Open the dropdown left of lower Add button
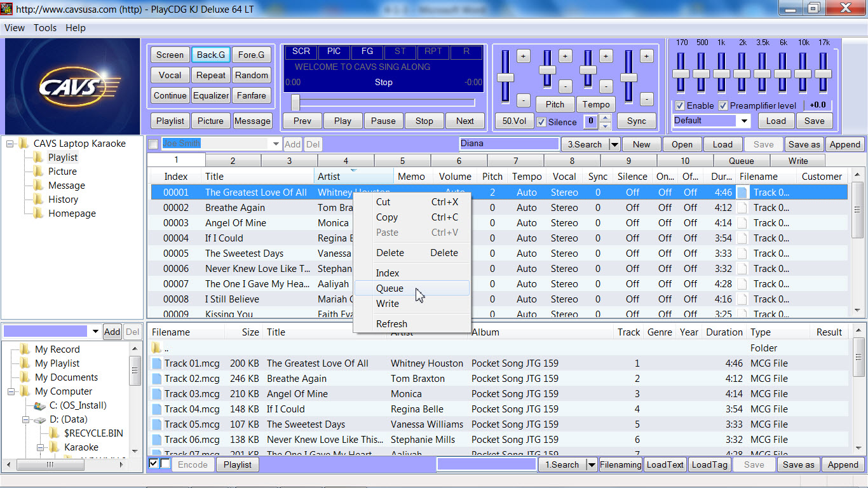This screenshot has height=488, width=868. (95, 332)
